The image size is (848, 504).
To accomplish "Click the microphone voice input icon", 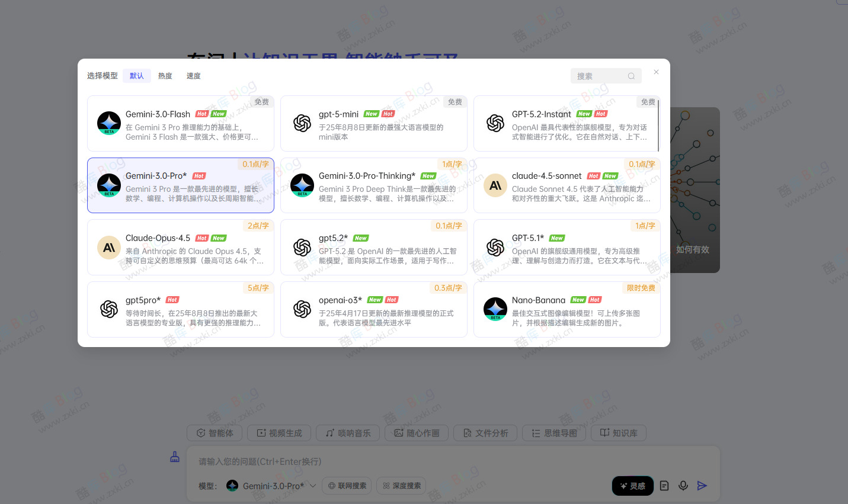I will [x=683, y=485].
